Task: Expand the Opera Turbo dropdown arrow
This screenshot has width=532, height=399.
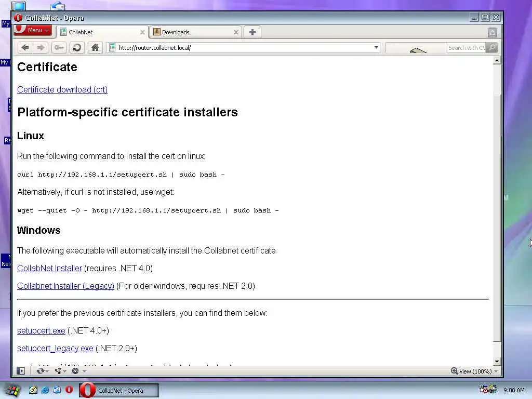Action: [84, 371]
